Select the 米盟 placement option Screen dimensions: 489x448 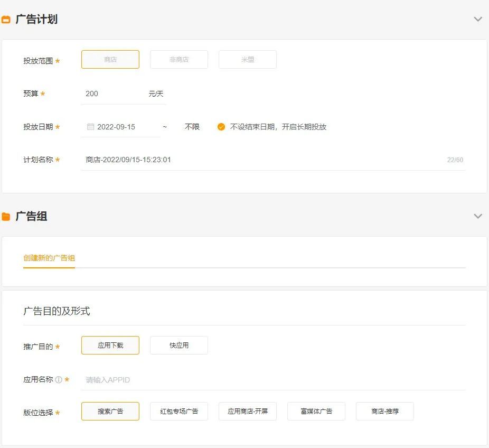(x=247, y=59)
